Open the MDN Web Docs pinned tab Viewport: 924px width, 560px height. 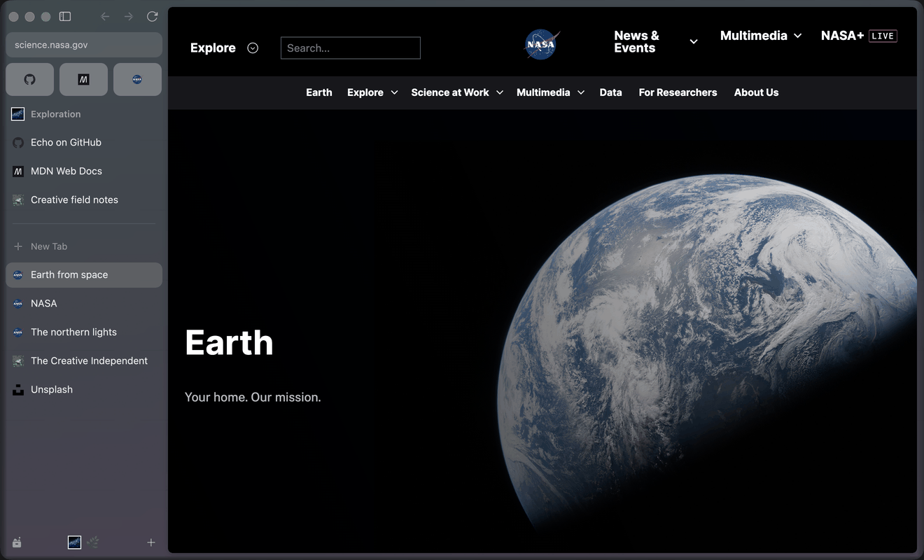[x=84, y=171]
